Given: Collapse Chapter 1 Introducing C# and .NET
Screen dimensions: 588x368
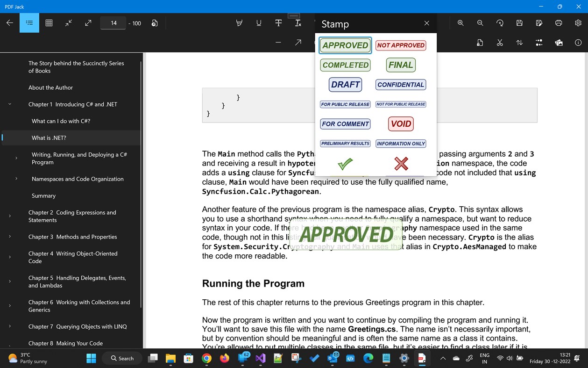Looking at the screenshot, I should pos(9,104).
